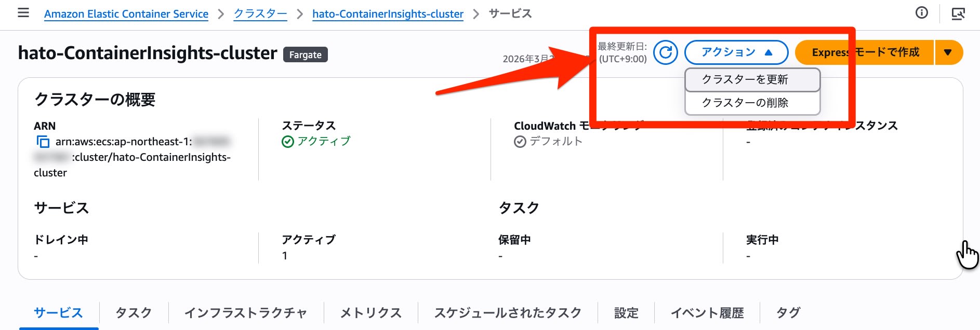
Task: Open the インフラストラクチャ tab
Action: [x=246, y=313]
